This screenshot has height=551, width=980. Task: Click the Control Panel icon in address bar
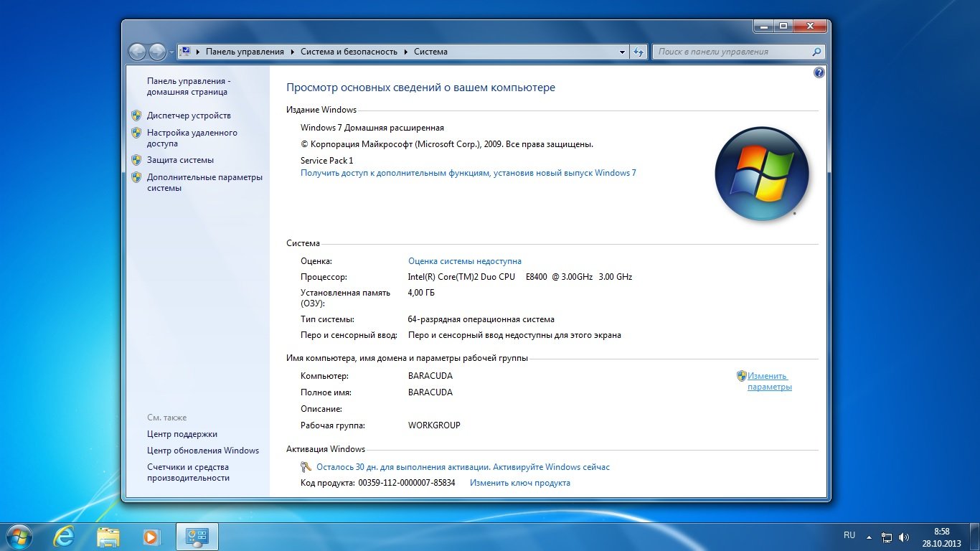click(x=185, y=52)
